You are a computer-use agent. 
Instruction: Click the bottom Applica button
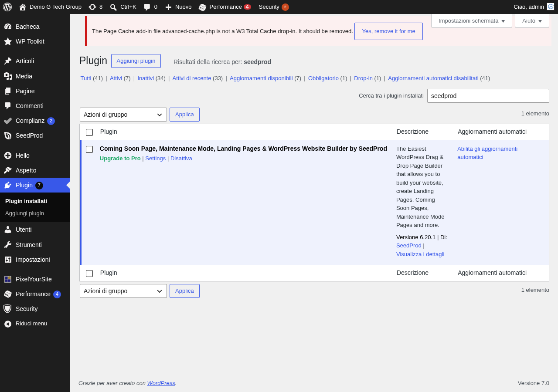point(184,291)
